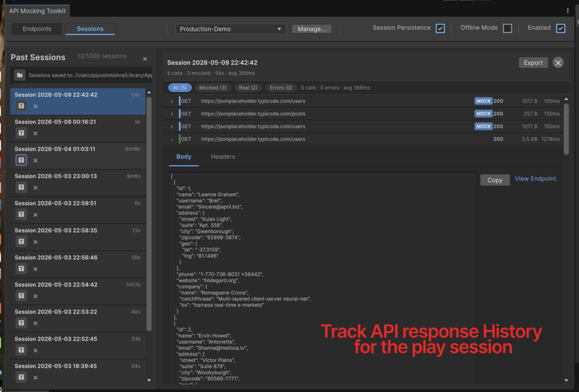Filter calls by Errors (0)
This screenshot has width=579, height=392.
pos(281,88)
